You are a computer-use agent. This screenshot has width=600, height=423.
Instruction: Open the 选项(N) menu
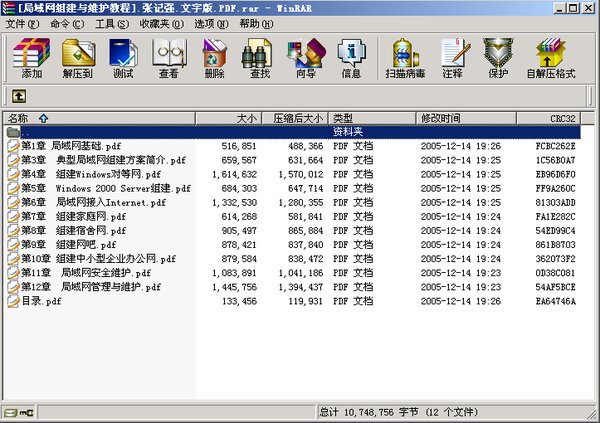[x=211, y=24]
